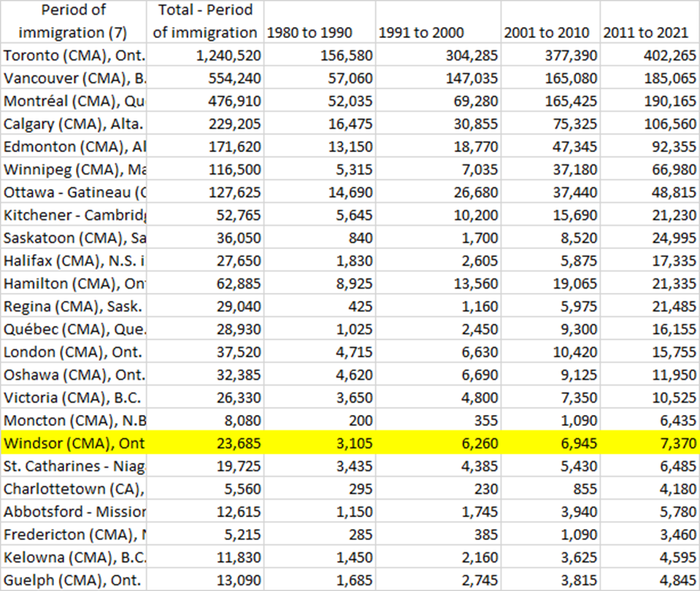700x591 pixels.
Task: Select the "Total - Period of immigration" header
Action: click(205, 22)
